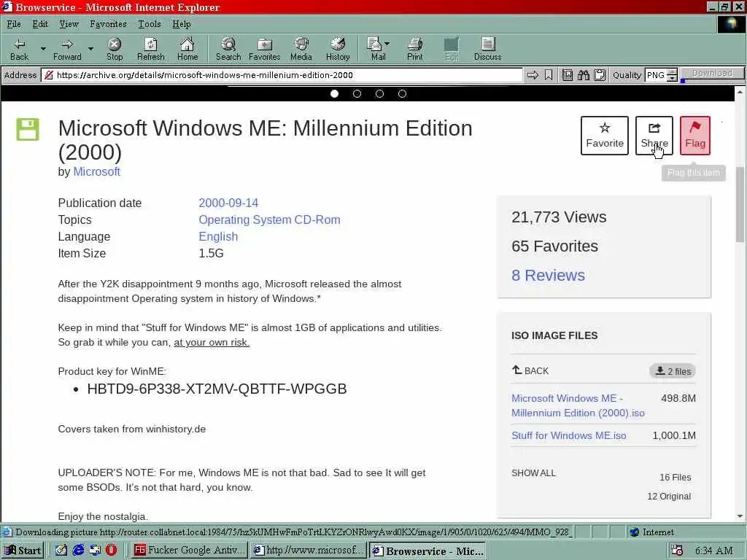
Task: Click the Quality PNG value field
Action: (x=656, y=75)
